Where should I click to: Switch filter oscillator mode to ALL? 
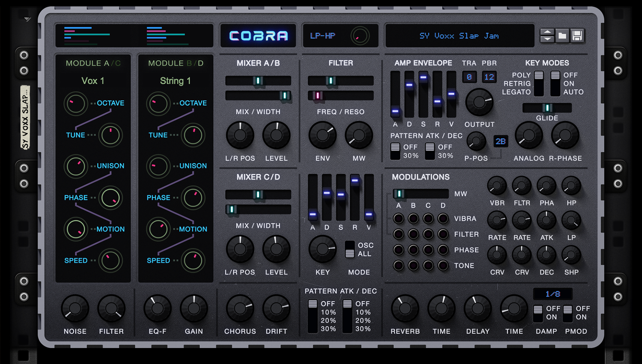(x=350, y=254)
